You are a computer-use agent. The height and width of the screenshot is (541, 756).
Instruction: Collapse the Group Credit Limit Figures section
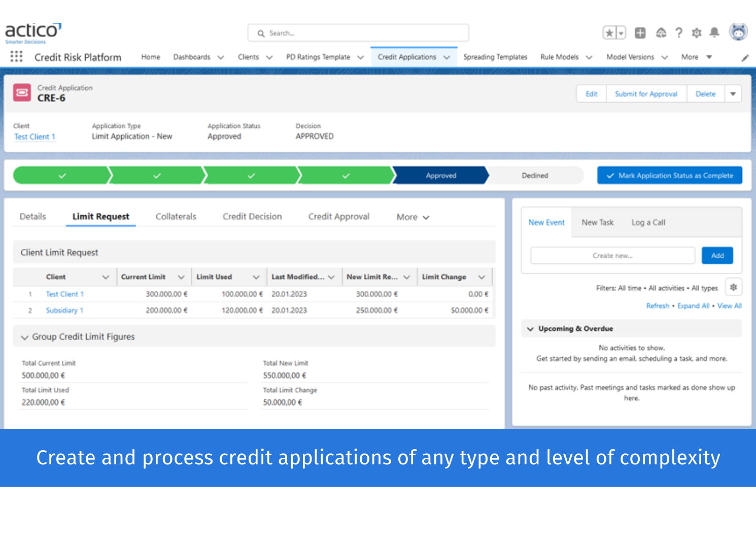click(x=24, y=336)
